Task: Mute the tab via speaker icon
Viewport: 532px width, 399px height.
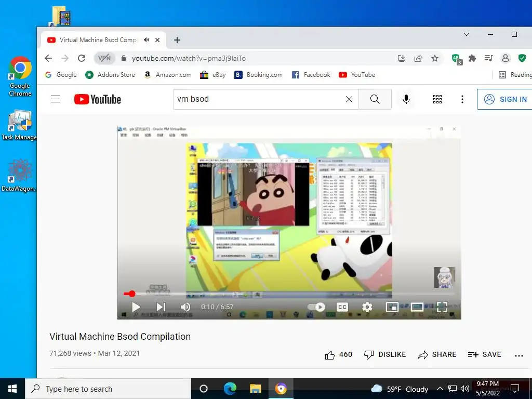Action: [146, 40]
